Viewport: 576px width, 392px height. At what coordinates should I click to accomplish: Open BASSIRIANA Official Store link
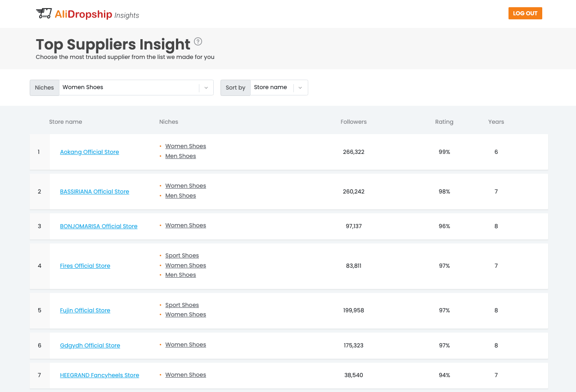click(x=94, y=192)
